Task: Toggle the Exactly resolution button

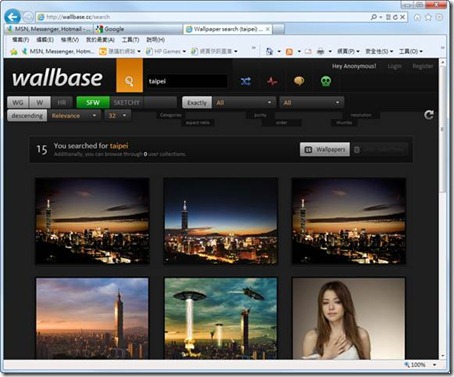Action: point(197,102)
